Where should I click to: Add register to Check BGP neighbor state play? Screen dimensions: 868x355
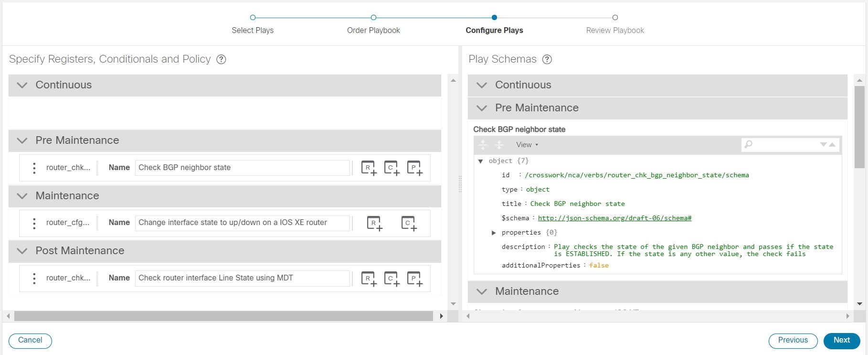tap(369, 168)
